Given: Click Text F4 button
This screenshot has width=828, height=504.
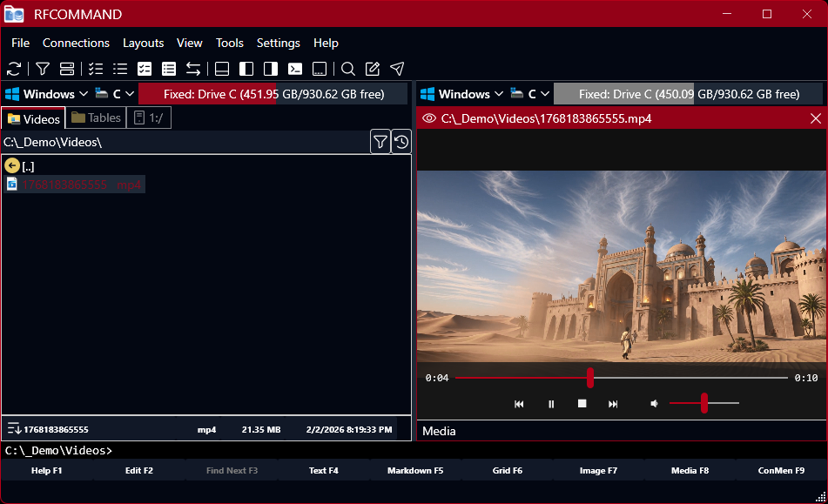Looking at the screenshot, I should pos(323,470).
